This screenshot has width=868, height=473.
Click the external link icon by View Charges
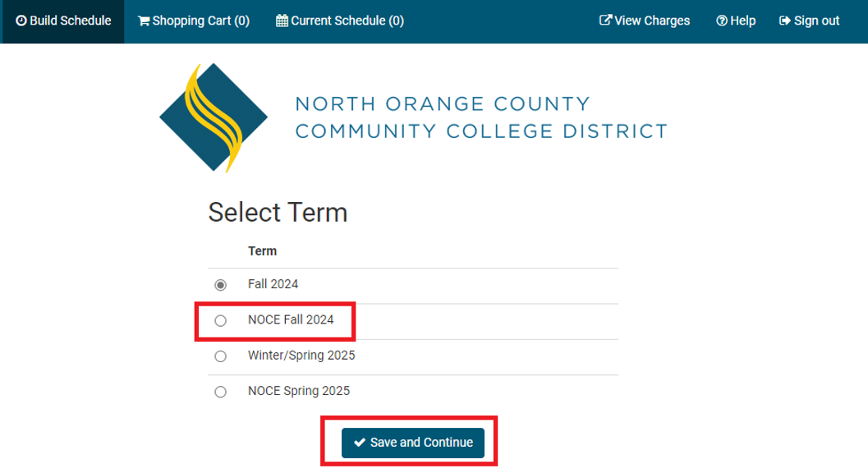point(605,21)
